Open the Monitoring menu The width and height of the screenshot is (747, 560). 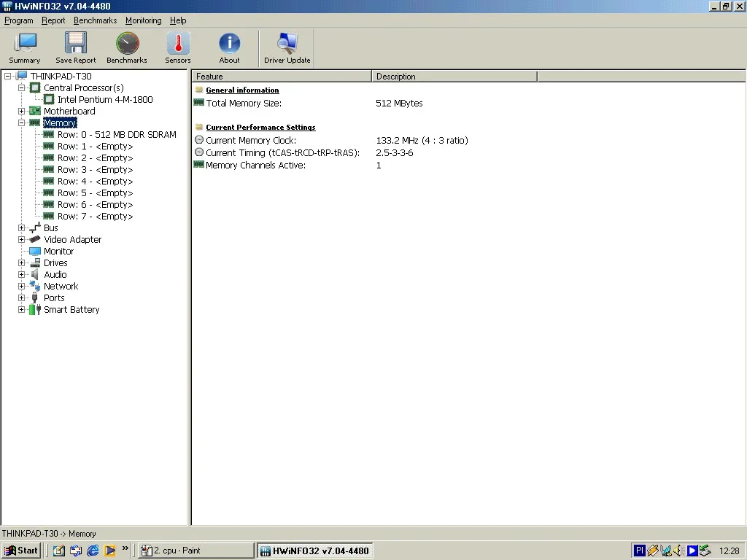click(x=144, y=20)
